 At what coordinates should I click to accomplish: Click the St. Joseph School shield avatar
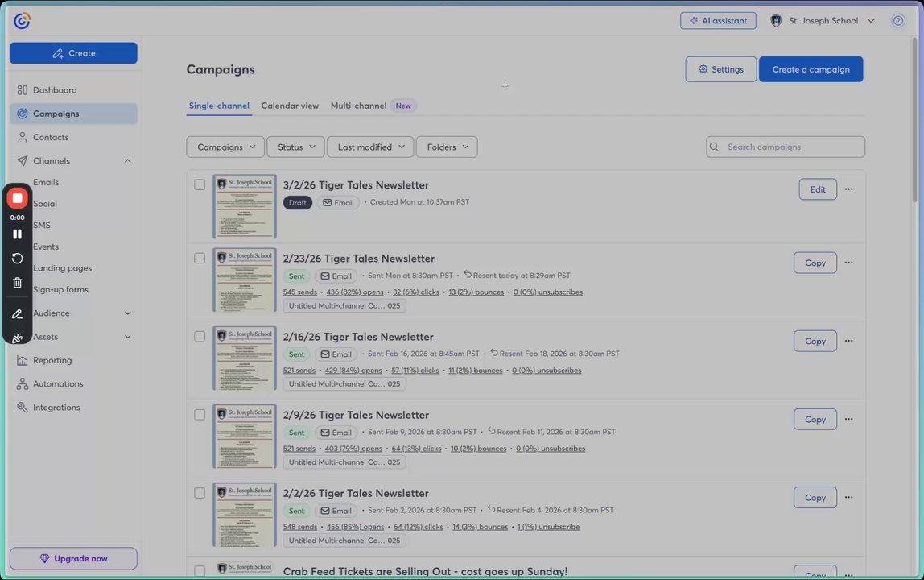(776, 21)
